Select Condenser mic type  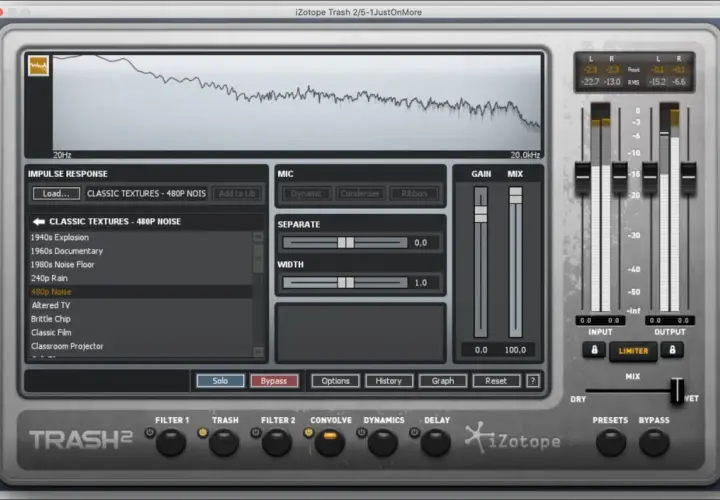[x=360, y=193]
